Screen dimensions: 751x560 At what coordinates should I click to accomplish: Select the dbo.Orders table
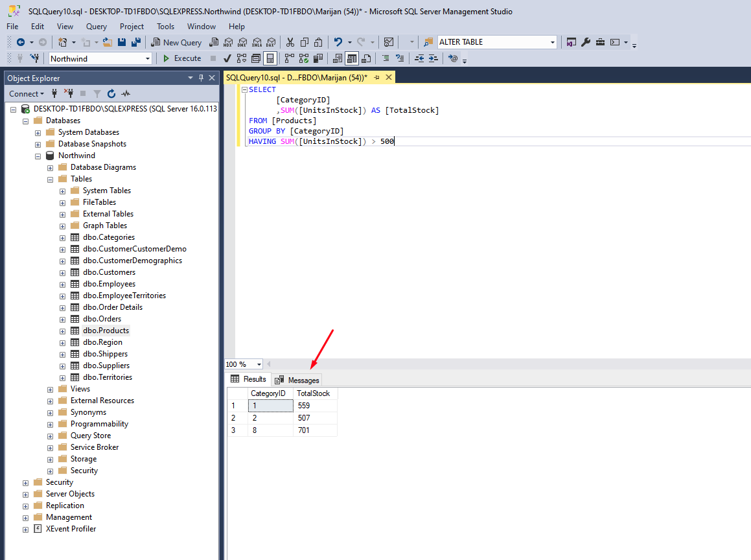coord(102,319)
